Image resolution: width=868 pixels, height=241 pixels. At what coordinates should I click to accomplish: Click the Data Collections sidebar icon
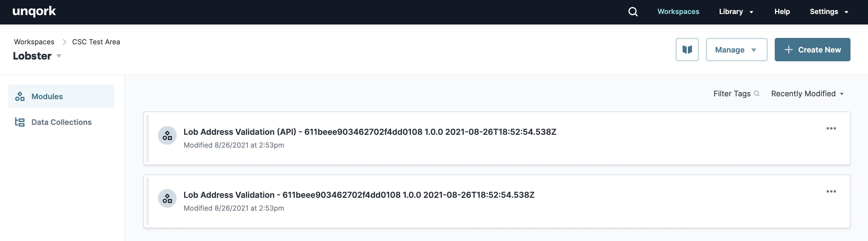point(20,122)
